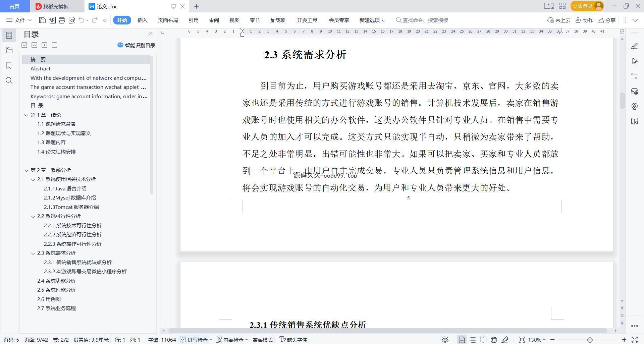
Task: Switch to the 引用 ribbon tab
Action: click(193, 20)
